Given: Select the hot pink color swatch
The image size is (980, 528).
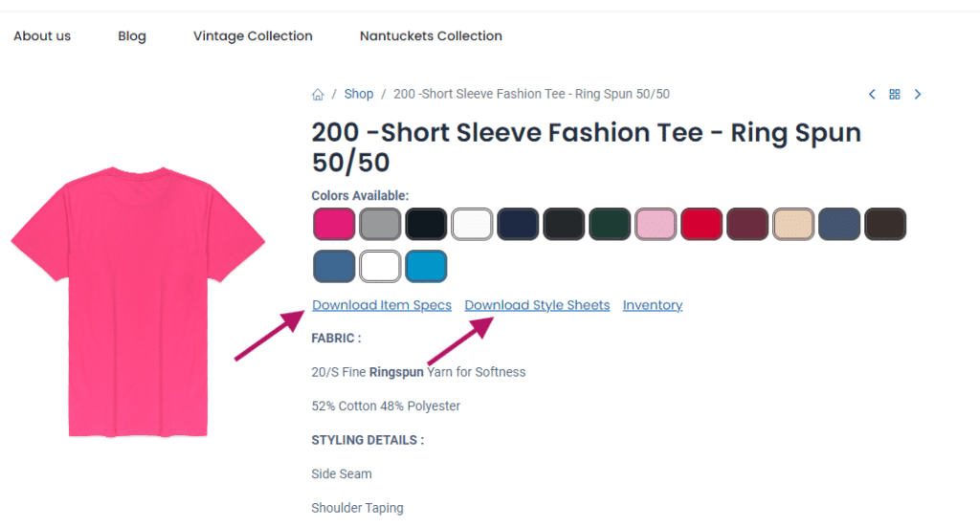Looking at the screenshot, I should pyautogui.click(x=334, y=224).
